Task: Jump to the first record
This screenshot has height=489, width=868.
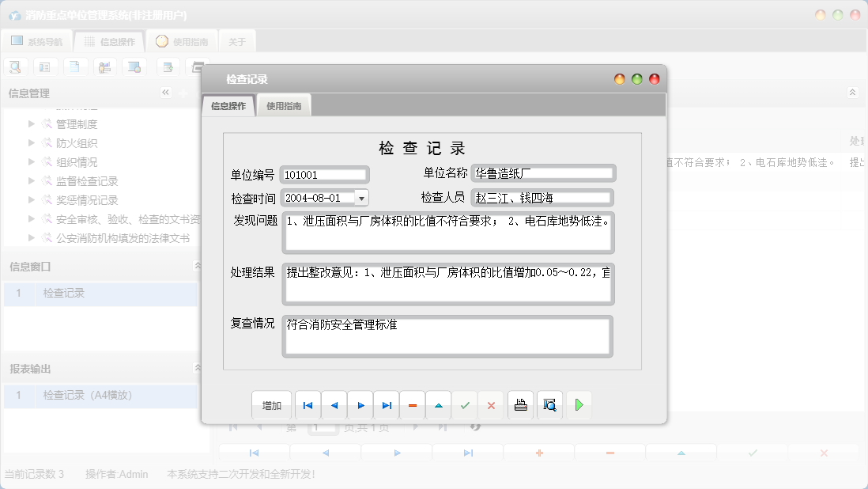Action: click(308, 404)
